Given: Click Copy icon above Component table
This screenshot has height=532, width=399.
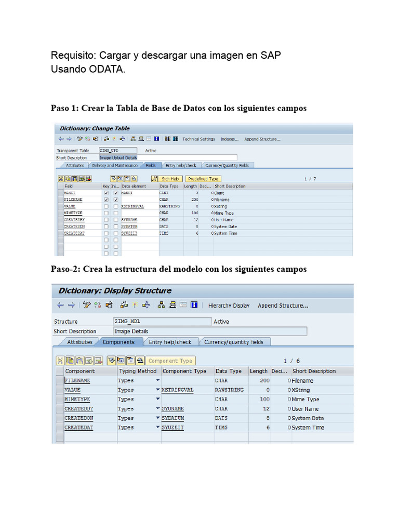Looking at the screenshot, I should 70,361.
